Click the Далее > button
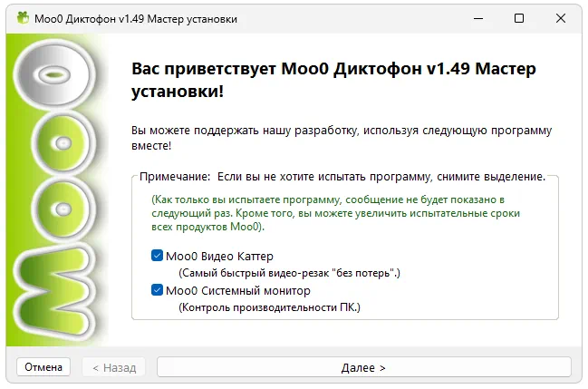The image size is (588, 389). pyautogui.click(x=363, y=367)
